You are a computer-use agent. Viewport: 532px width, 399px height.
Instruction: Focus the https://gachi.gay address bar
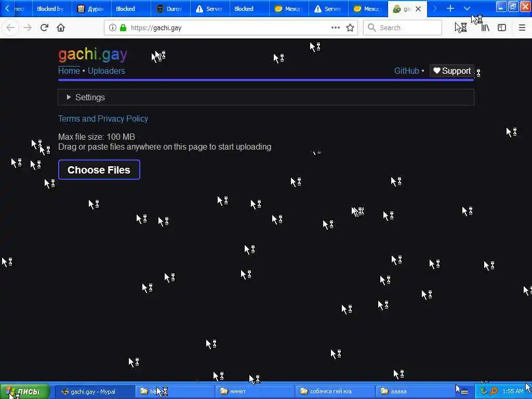(231, 28)
